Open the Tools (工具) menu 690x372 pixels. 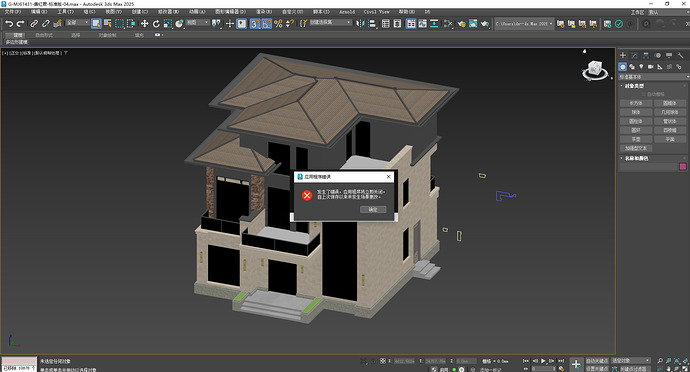(x=65, y=12)
